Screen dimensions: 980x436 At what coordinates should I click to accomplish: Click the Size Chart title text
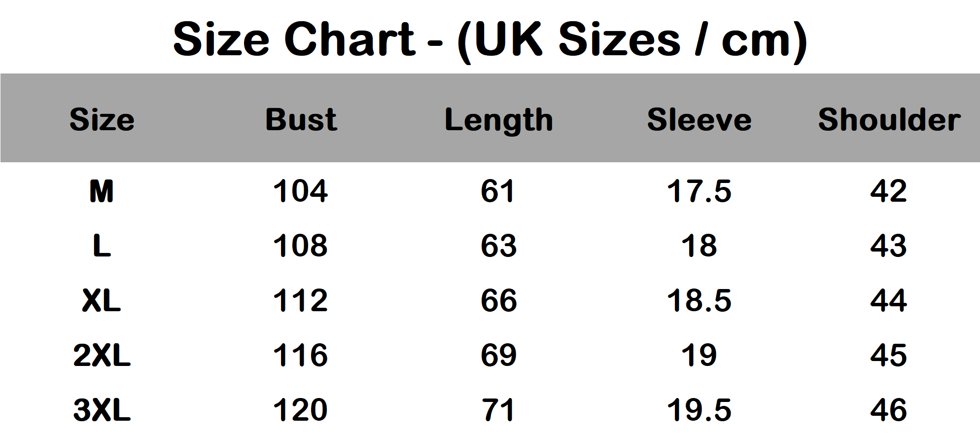click(x=490, y=39)
